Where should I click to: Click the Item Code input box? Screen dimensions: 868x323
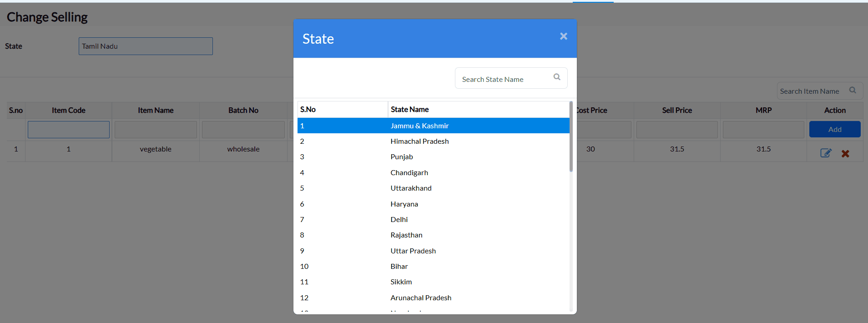[69, 130]
